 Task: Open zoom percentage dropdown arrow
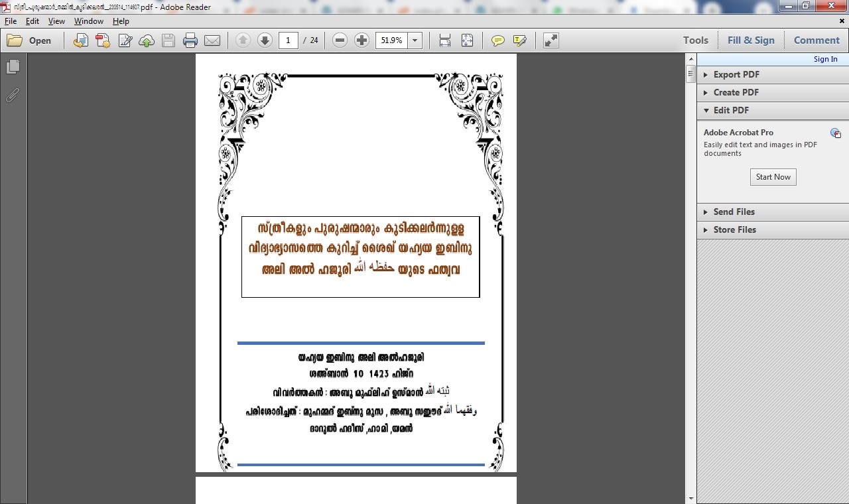coord(415,40)
